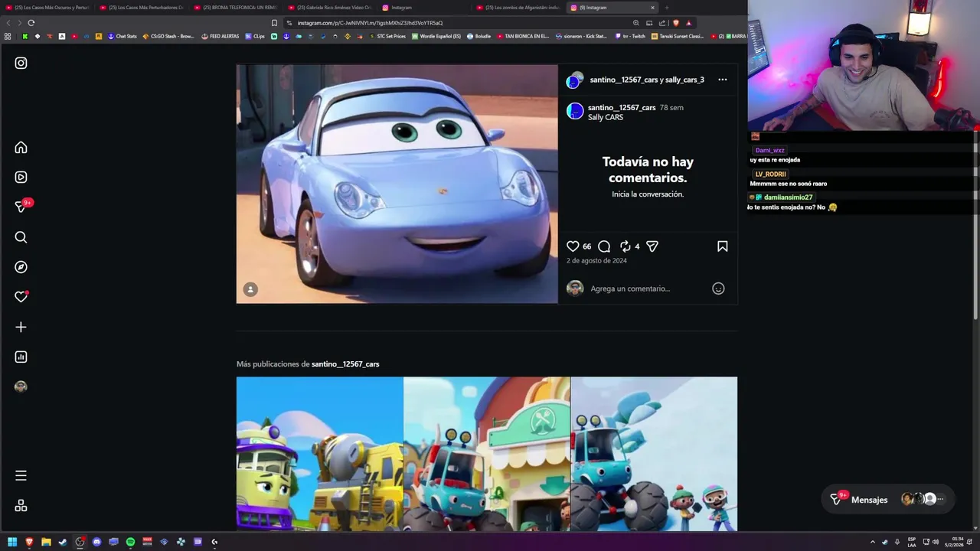Share the post with the send icon

[652, 246]
